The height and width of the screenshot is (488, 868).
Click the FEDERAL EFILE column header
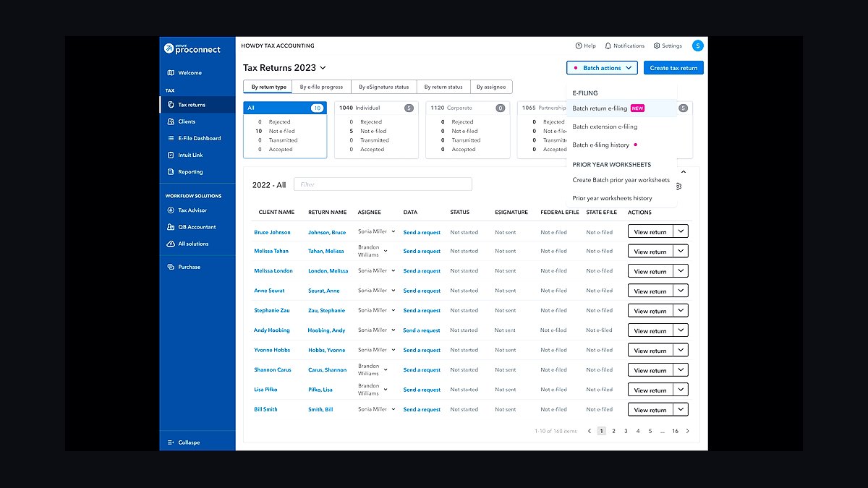560,213
